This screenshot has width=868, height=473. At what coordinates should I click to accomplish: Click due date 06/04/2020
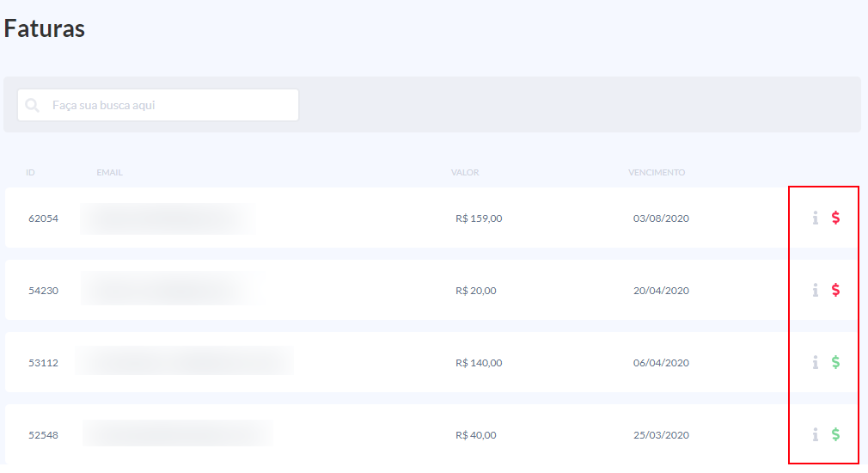pyautogui.click(x=661, y=363)
